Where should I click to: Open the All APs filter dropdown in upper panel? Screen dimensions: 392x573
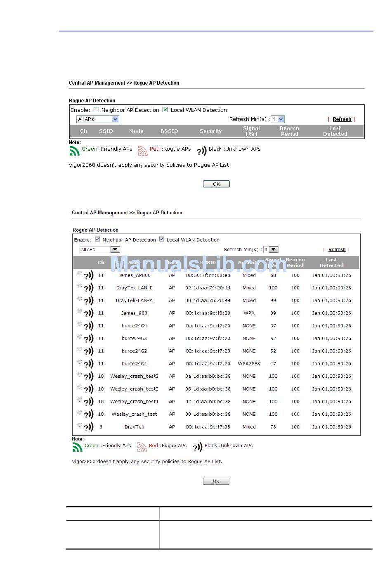(98, 119)
